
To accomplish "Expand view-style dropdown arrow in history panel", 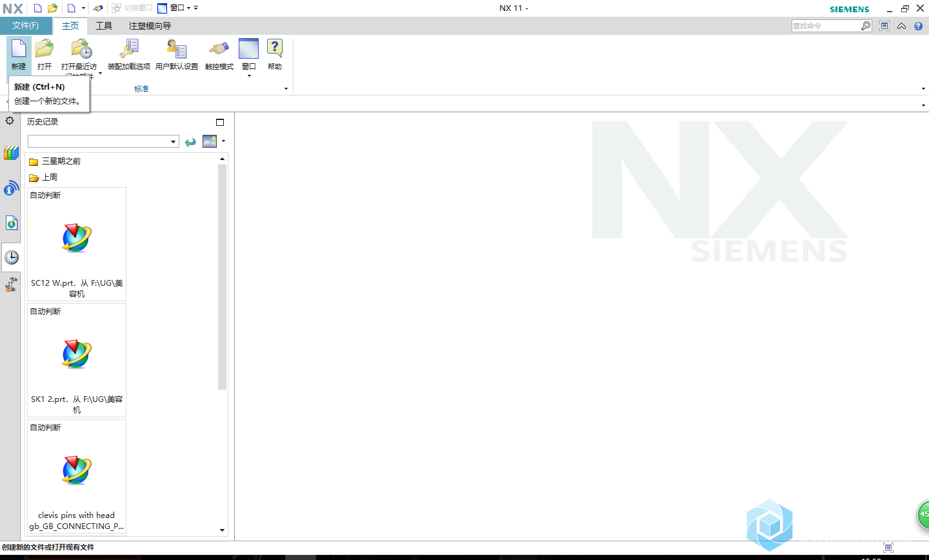I will coord(223,141).
